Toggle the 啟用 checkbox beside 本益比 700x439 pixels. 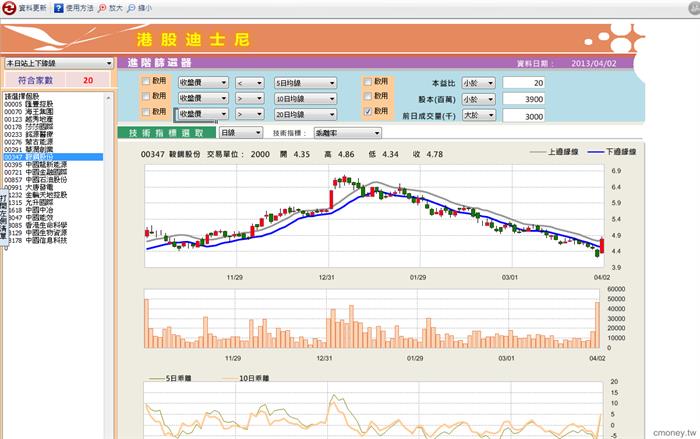368,82
